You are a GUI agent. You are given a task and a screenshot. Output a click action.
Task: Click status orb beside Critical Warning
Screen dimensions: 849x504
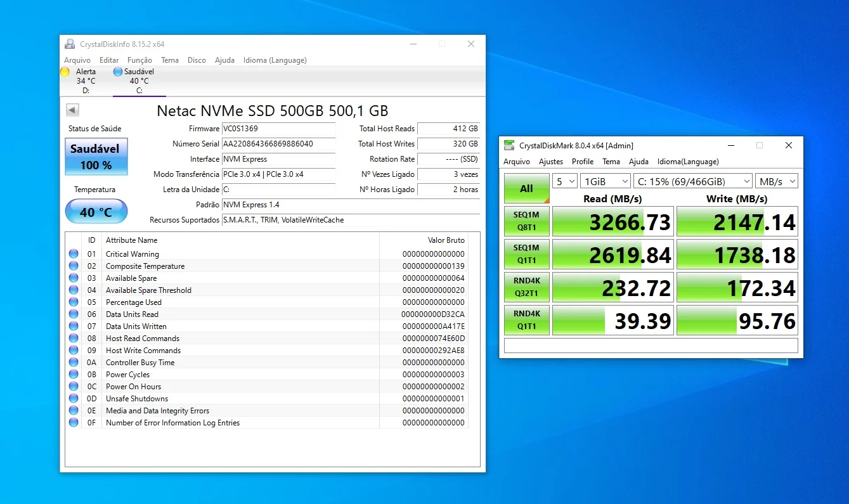(x=74, y=254)
